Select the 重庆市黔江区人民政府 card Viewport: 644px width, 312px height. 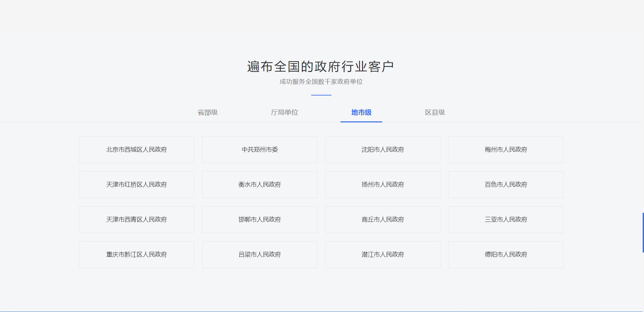(x=136, y=255)
